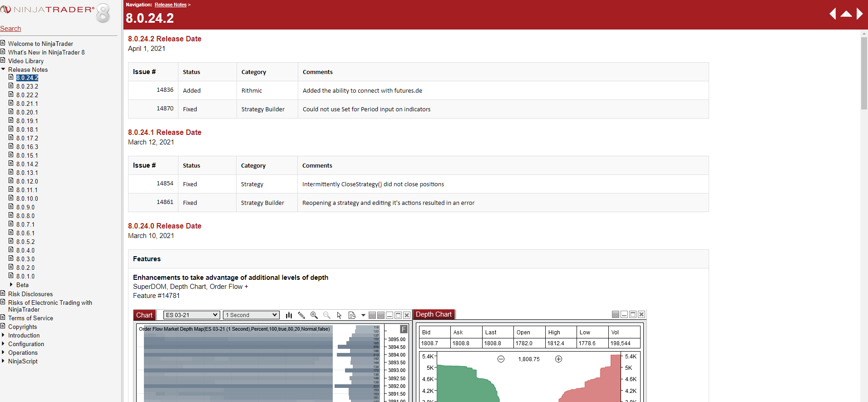The height and width of the screenshot is (402, 868).
Task: Click the minus zoom circle in Depth Chart
Action: pos(501,359)
